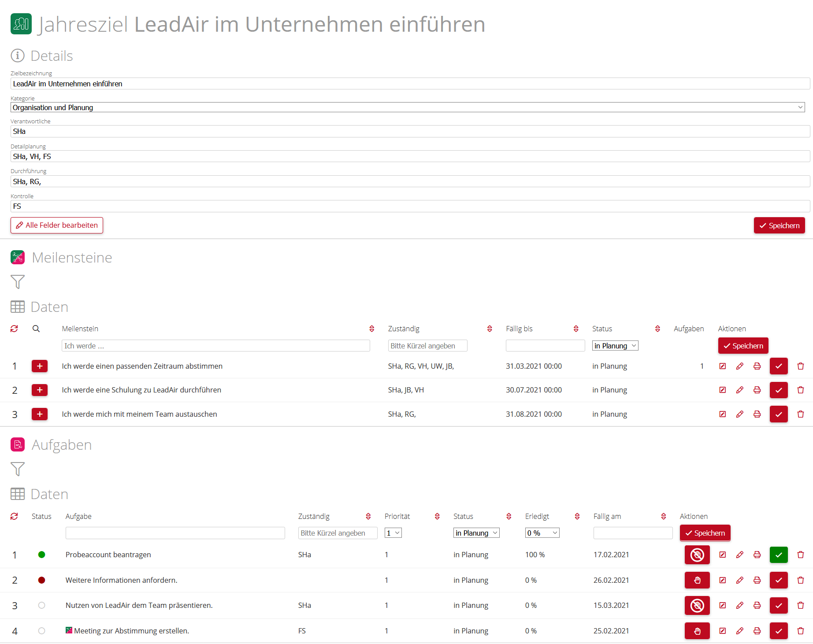Click hand icon for 'Meeting zur Abstimmung' task
The image size is (813, 644).
tap(697, 631)
